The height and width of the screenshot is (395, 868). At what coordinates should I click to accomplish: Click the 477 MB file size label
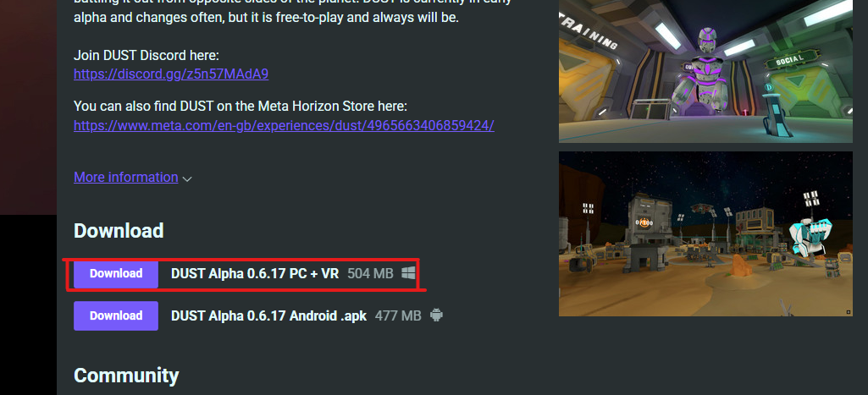click(398, 315)
